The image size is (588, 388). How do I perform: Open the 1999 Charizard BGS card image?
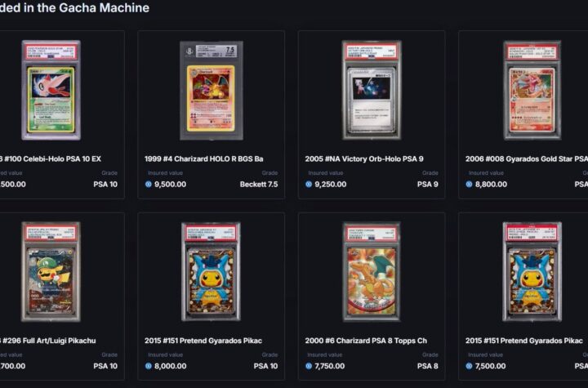tap(212, 91)
